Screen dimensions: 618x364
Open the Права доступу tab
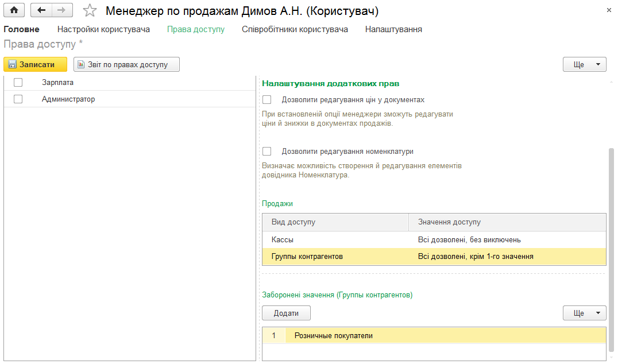[x=196, y=29]
